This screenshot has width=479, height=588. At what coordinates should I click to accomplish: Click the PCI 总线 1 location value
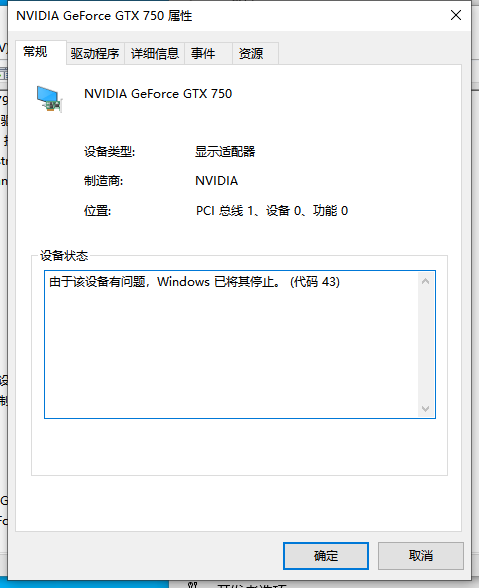[x=272, y=211]
